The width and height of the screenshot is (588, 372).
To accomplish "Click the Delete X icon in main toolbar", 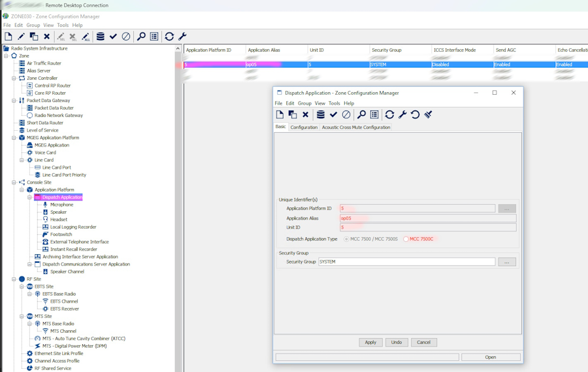I will pyautogui.click(x=46, y=37).
